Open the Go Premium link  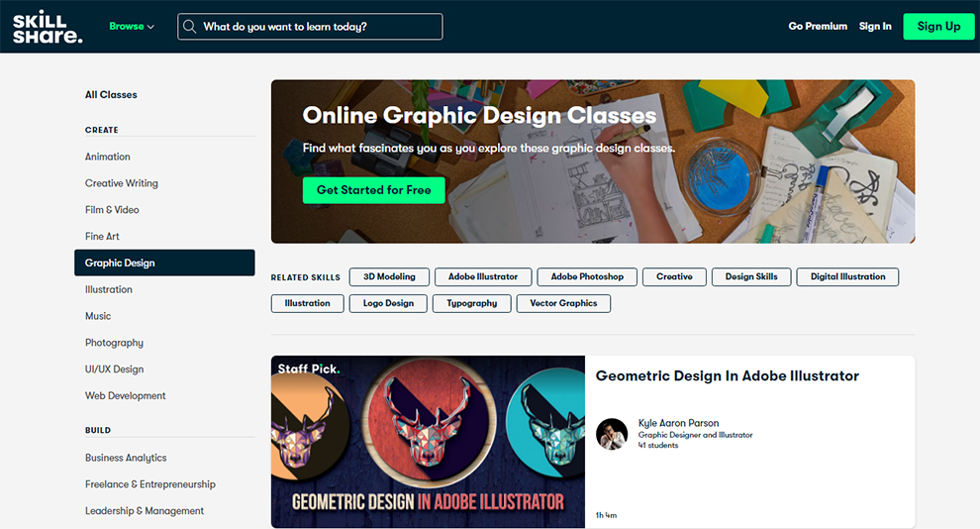coord(818,27)
